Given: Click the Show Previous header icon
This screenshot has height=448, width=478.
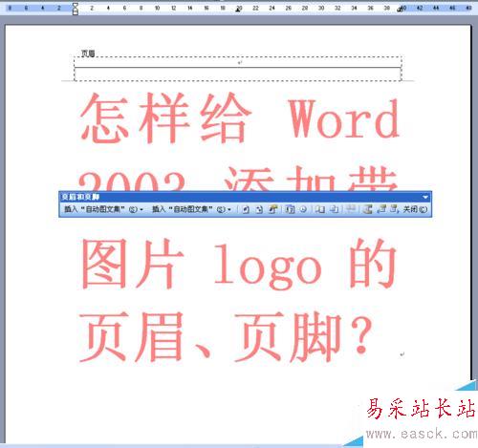Looking at the screenshot, I should point(381,209).
